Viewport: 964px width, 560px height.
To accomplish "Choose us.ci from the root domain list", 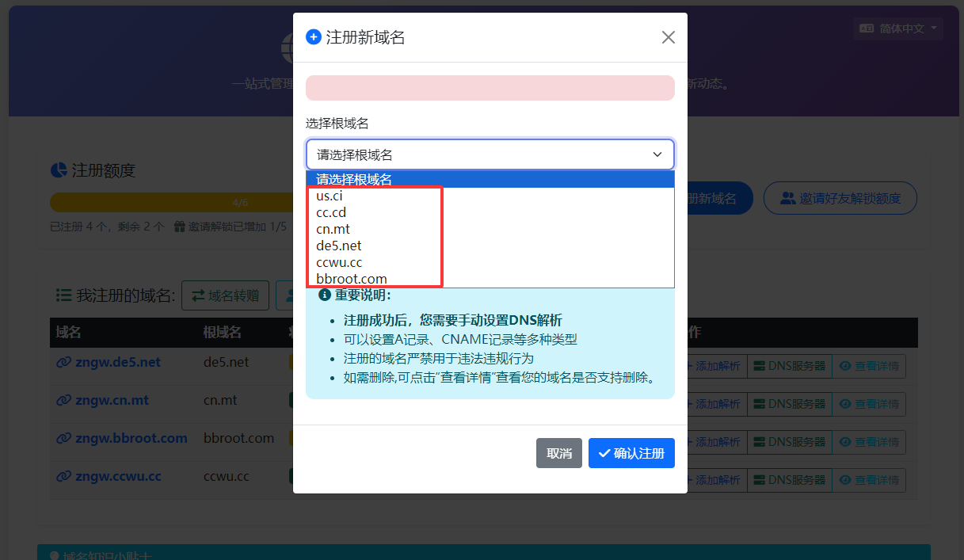I will coord(329,196).
